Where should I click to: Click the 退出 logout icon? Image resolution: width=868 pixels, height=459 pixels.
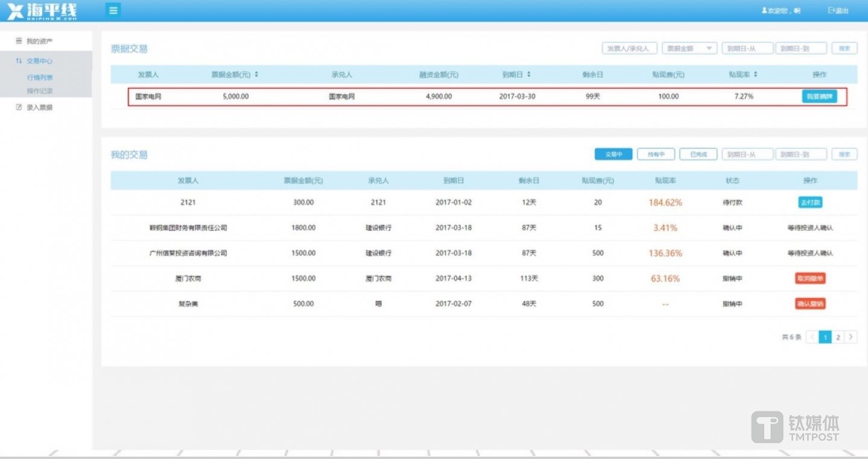pos(831,11)
